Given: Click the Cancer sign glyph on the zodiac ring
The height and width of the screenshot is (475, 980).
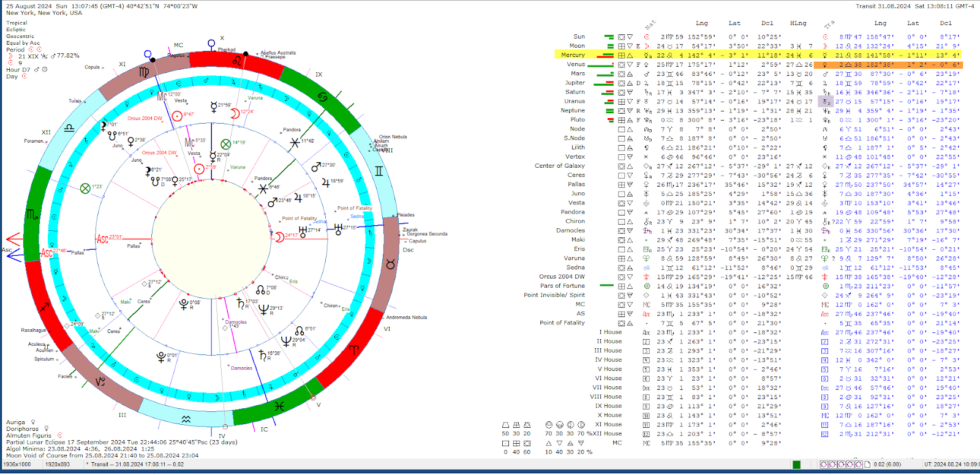Looking at the screenshot, I should pos(322,97).
